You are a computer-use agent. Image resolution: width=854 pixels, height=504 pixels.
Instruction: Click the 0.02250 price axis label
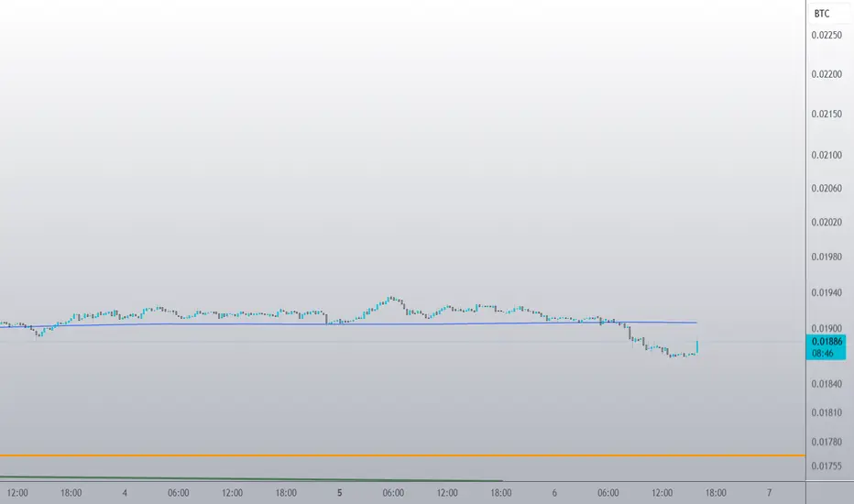coord(827,36)
